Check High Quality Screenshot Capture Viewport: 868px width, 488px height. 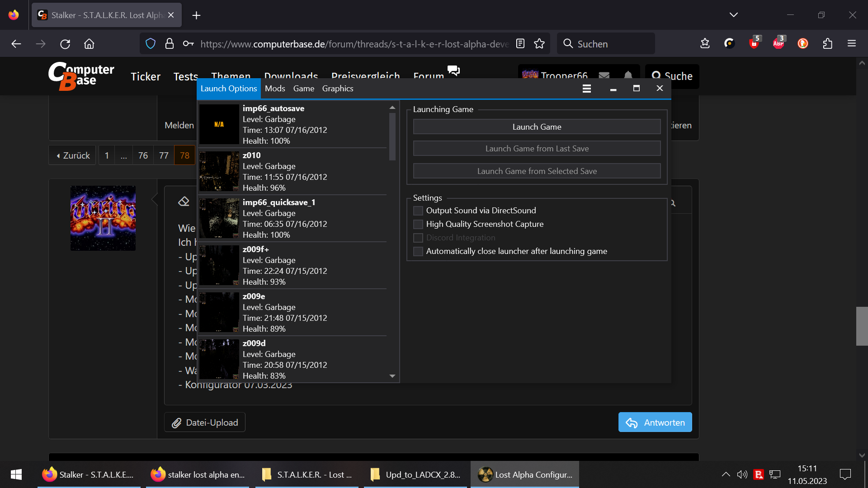(418, 224)
